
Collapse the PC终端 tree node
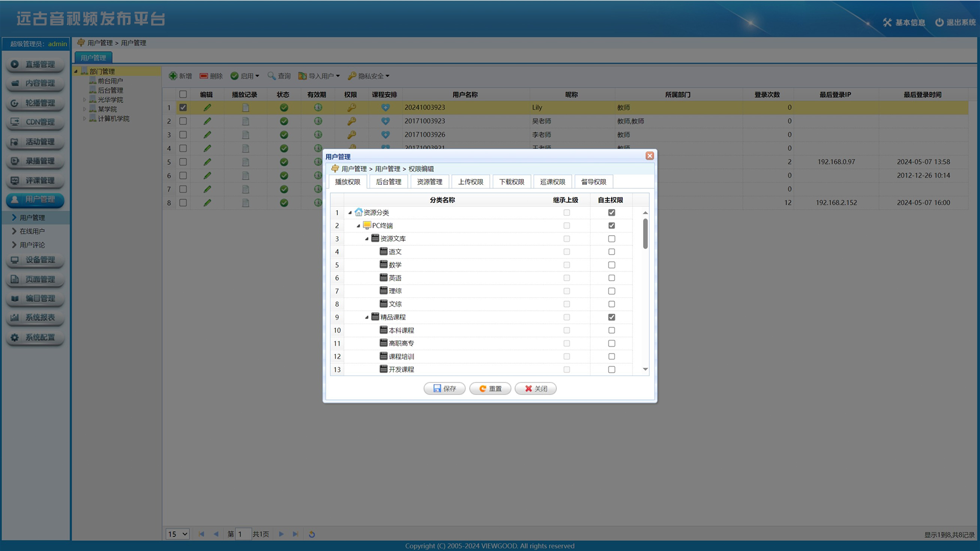coord(358,226)
